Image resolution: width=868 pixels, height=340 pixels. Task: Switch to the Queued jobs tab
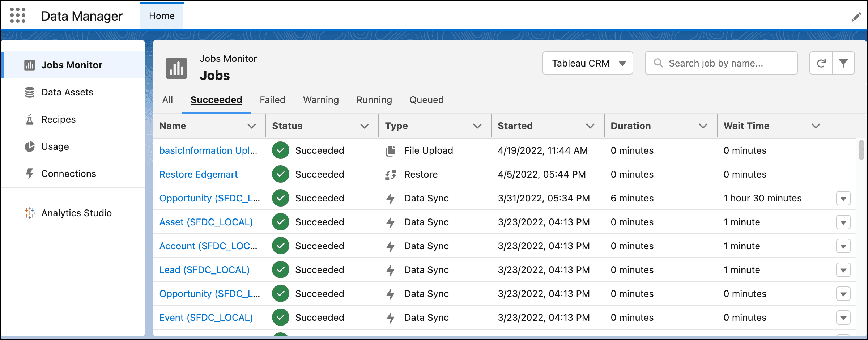tap(426, 100)
